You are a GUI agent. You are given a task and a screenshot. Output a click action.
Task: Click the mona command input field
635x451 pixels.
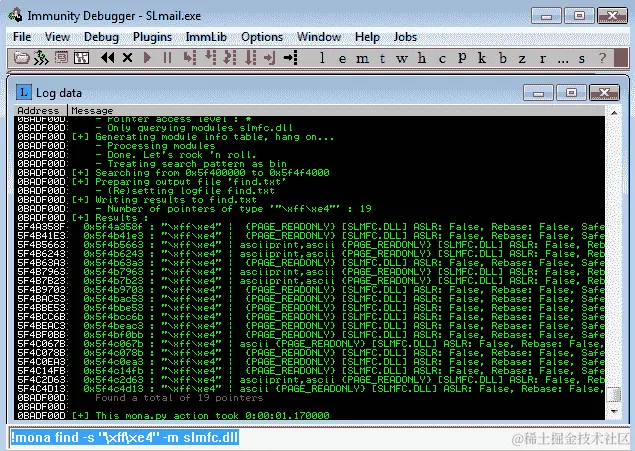(x=318, y=437)
